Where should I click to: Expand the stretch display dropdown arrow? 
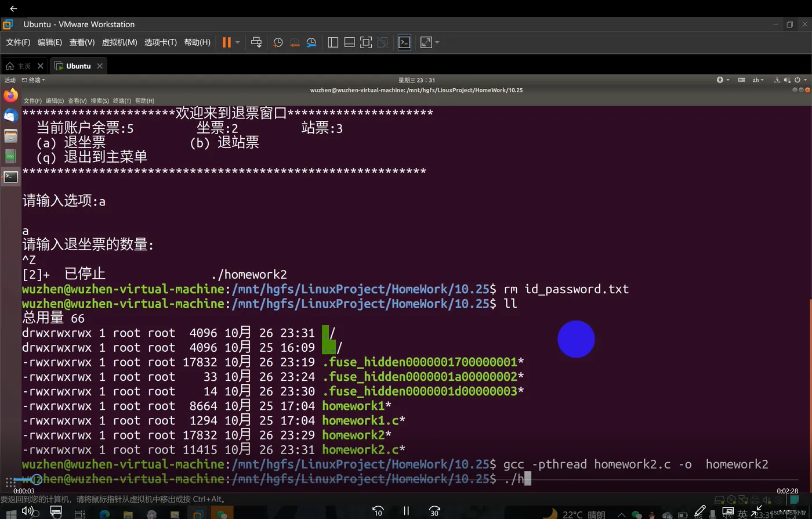click(437, 42)
